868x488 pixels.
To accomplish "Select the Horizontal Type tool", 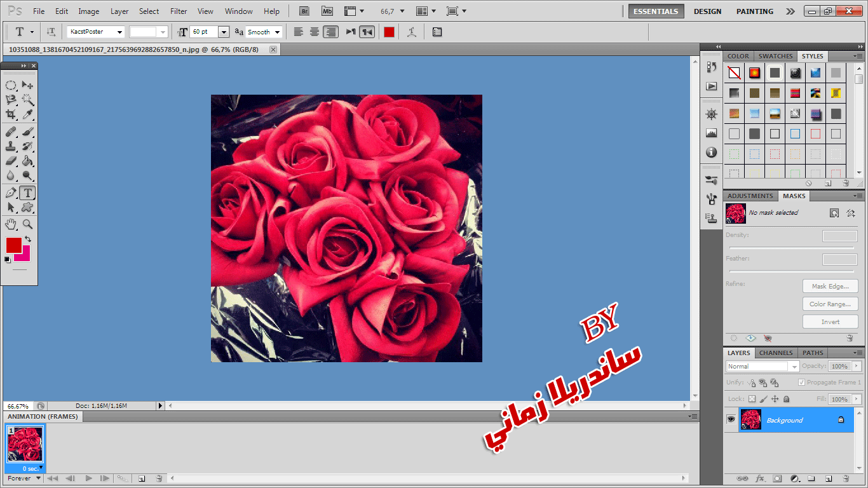I will pos(27,193).
